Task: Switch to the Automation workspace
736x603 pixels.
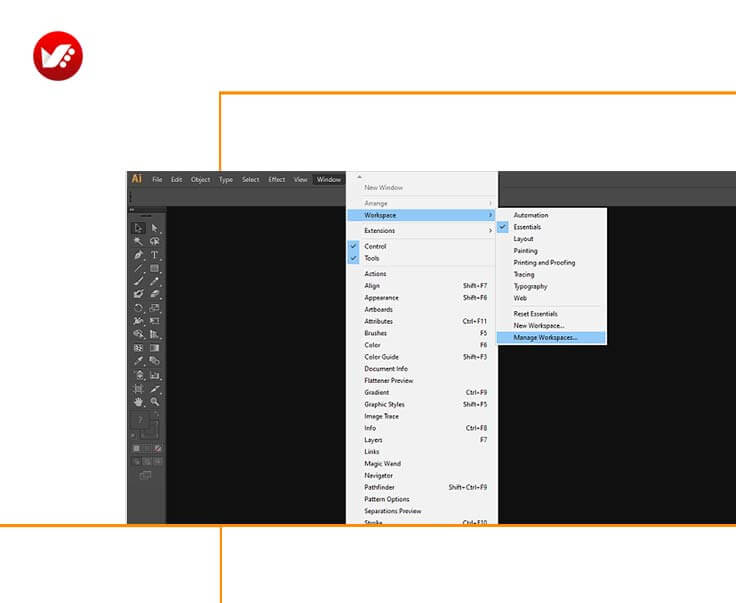Action: tap(551, 215)
